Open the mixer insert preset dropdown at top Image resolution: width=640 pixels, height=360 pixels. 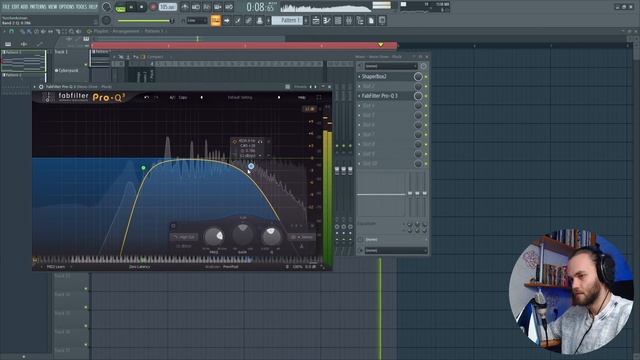tap(391, 66)
